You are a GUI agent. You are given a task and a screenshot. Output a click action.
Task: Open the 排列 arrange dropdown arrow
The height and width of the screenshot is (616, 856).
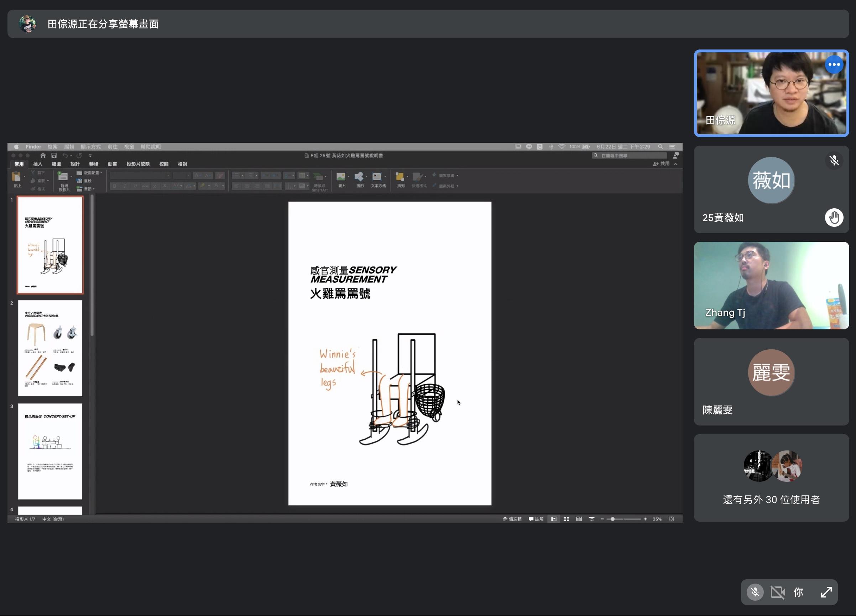[x=408, y=177]
